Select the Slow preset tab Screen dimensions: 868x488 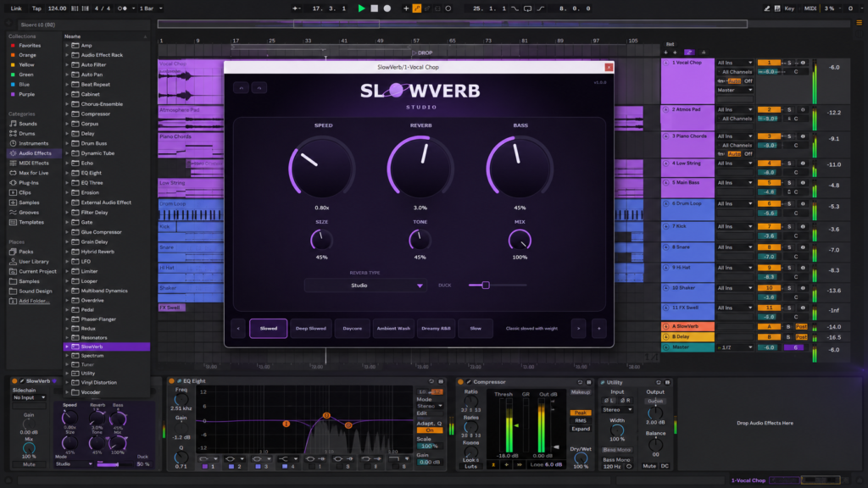tap(476, 328)
